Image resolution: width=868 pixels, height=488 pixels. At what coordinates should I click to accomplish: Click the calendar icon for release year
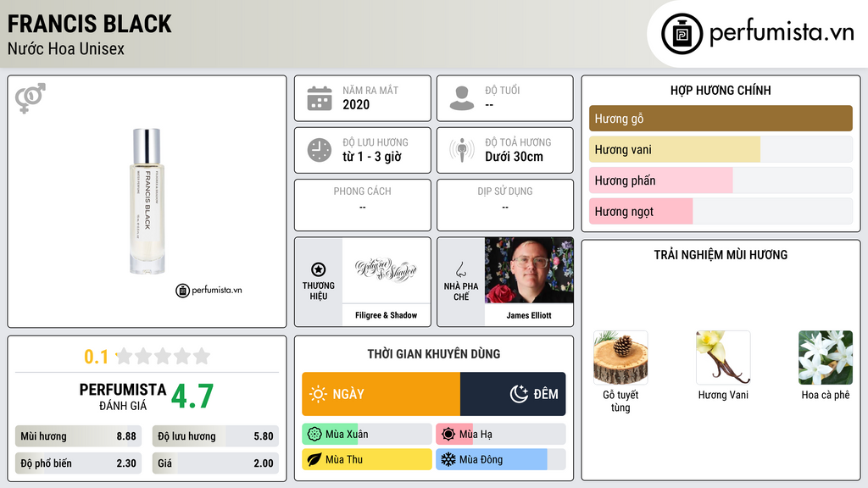click(x=320, y=98)
